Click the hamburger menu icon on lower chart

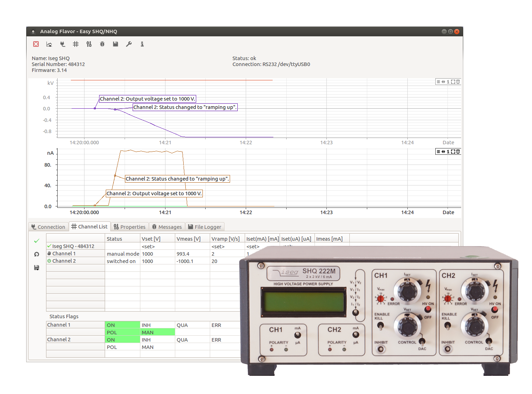point(438,151)
